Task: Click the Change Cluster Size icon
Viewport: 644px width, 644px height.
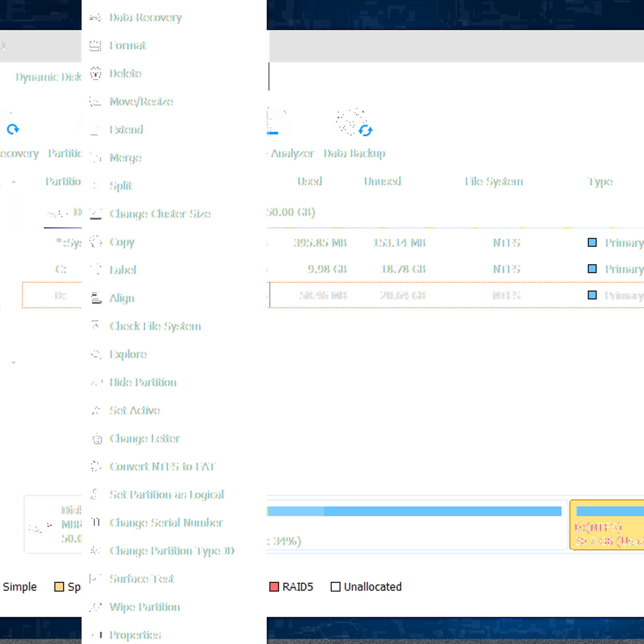Action: [95, 214]
